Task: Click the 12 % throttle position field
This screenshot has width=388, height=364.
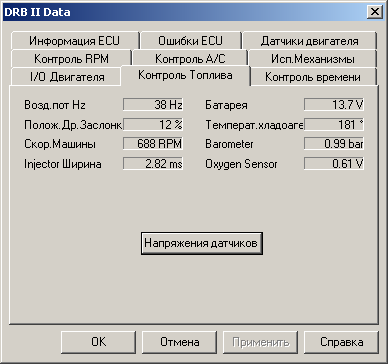Action: (153, 125)
